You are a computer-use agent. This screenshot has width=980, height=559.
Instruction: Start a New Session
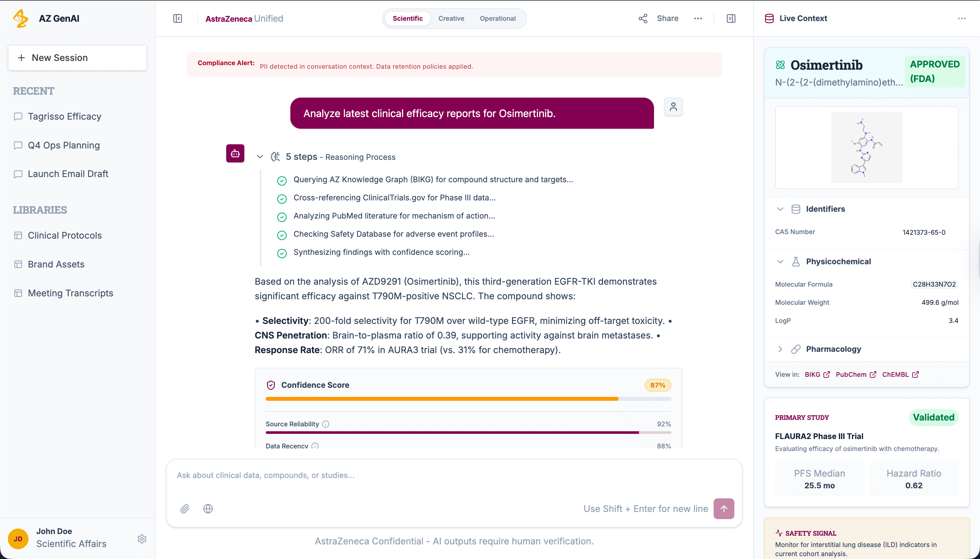tap(77, 58)
